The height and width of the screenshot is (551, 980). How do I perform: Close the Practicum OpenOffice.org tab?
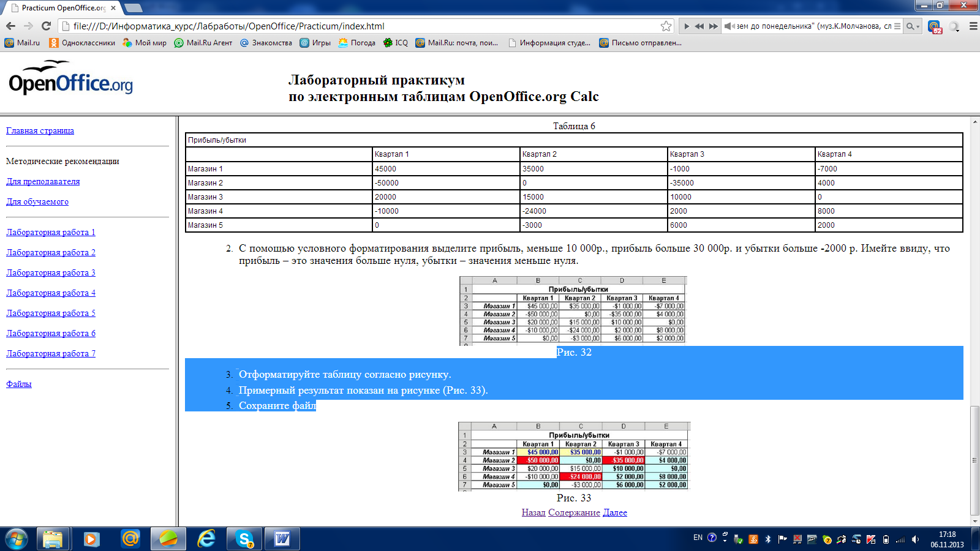pos(113,8)
